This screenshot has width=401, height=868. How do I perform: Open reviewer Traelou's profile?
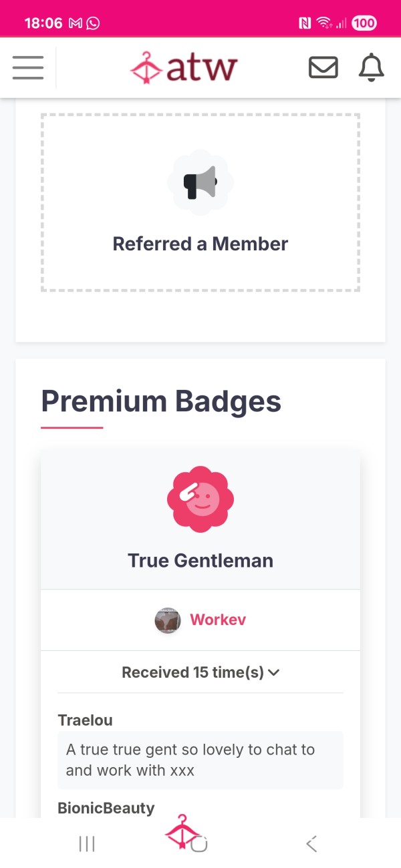(x=85, y=720)
